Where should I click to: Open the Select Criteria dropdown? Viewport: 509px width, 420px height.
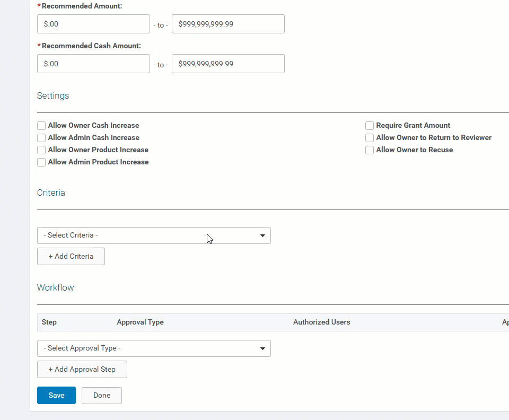point(154,235)
